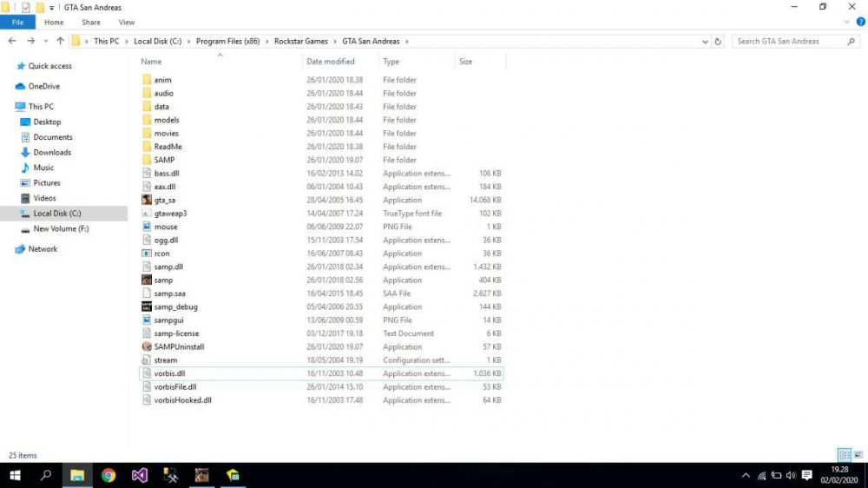Viewport: 868px width, 488px height.
Task: Open Visual Studio from the taskbar
Action: 140,475
